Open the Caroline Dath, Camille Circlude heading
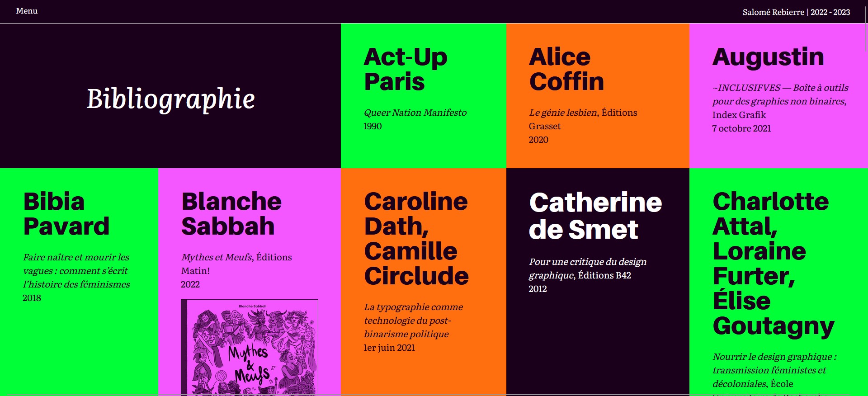 pyautogui.click(x=416, y=239)
